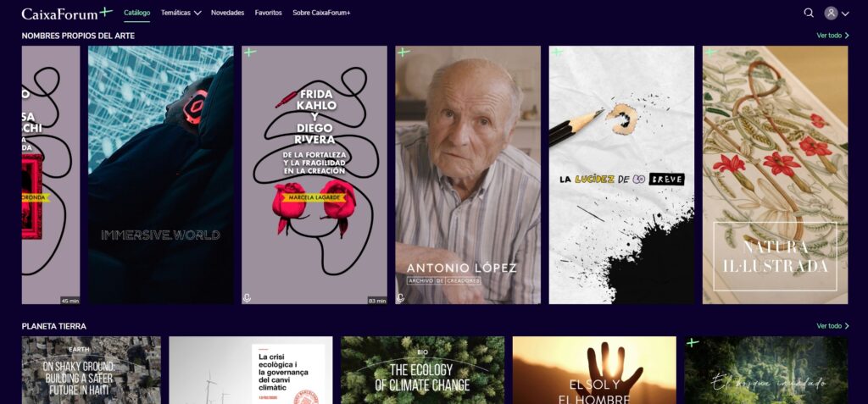Click the user profile avatar icon
The height and width of the screenshot is (404, 868).
tap(831, 13)
